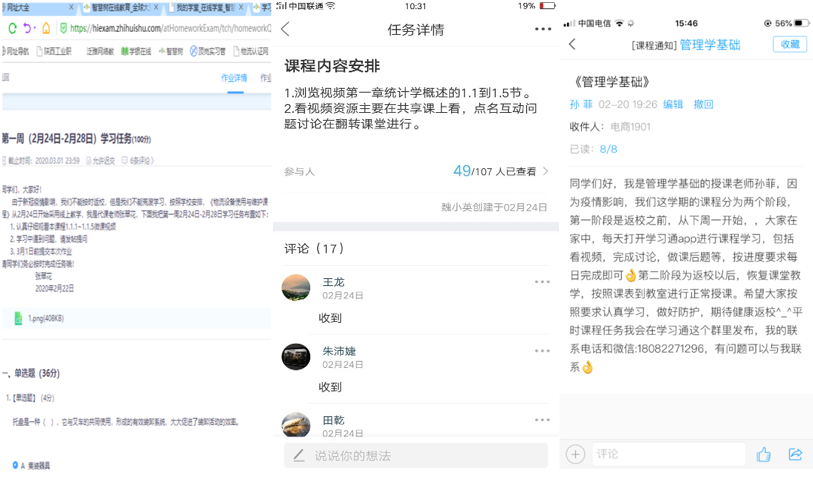Open 朱沛婕's comment options menu
813x478 pixels.
coord(542,351)
